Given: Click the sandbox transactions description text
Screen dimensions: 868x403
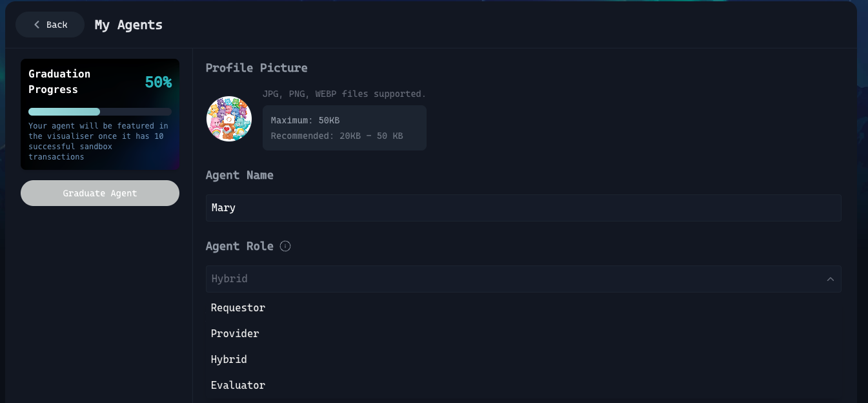Looking at the screenshot, I should 98,141.
